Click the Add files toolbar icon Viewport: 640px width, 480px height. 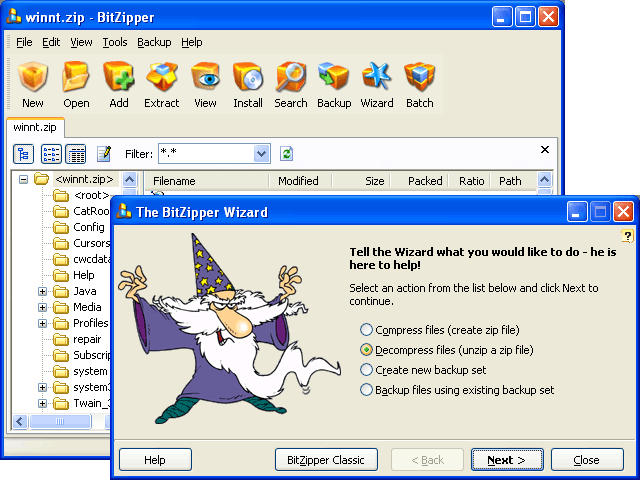pyautogui.click(x=119, y=76)
